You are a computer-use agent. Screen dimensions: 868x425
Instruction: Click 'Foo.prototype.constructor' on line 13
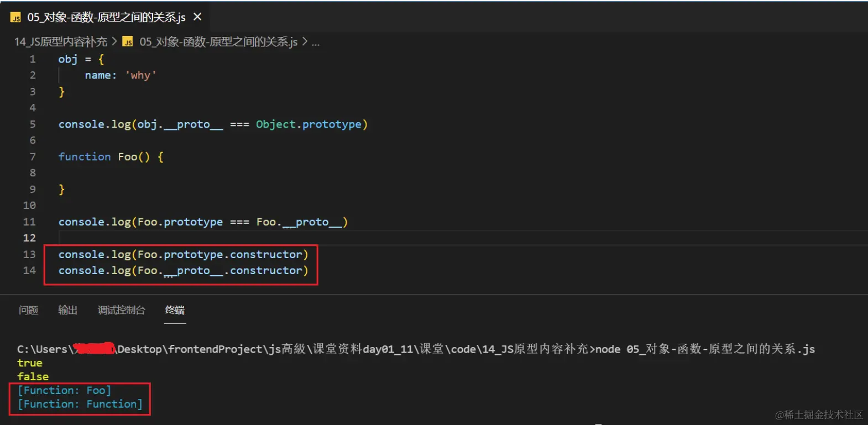pyautogui.click(x=219, y=254)
